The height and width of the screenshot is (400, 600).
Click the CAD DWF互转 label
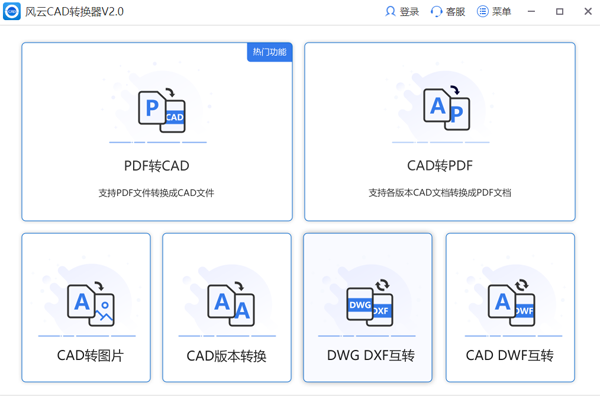pyautogui.click(x=510, y=355)
